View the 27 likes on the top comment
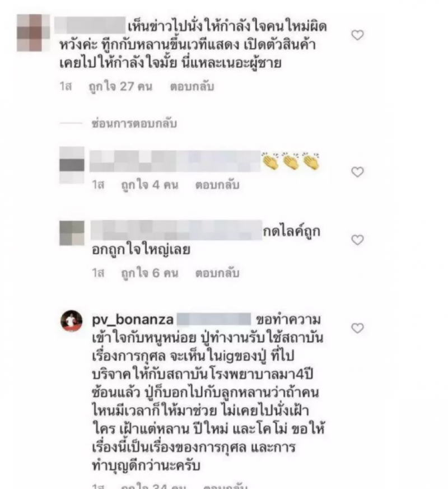The height and width of the screenshot is (489, 448). (120, 86)
